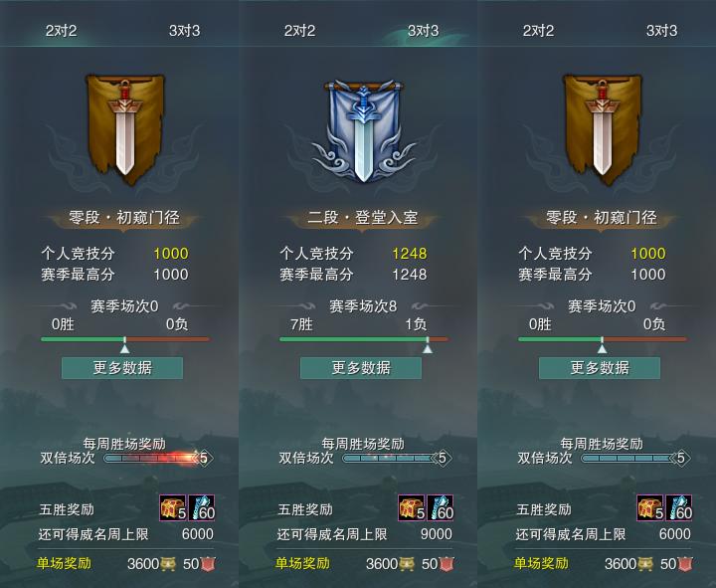
Task: Switch to 2对2 tab in left panel
Action: click(x=61, y=31)
